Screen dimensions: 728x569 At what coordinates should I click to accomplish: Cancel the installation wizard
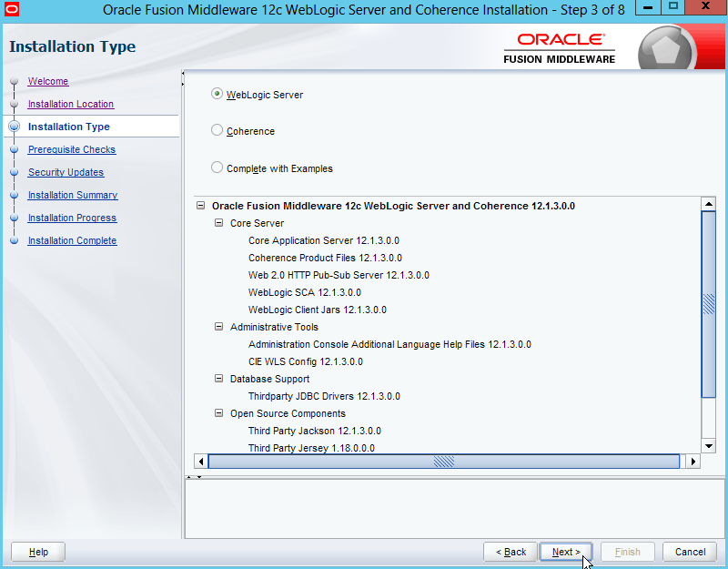690,552
